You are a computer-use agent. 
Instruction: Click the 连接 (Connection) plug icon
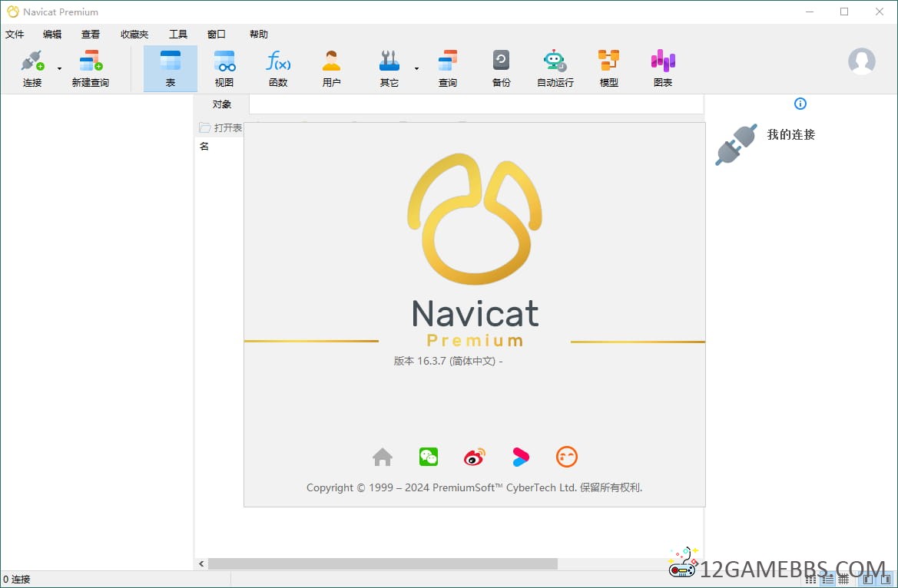point(32,61)
